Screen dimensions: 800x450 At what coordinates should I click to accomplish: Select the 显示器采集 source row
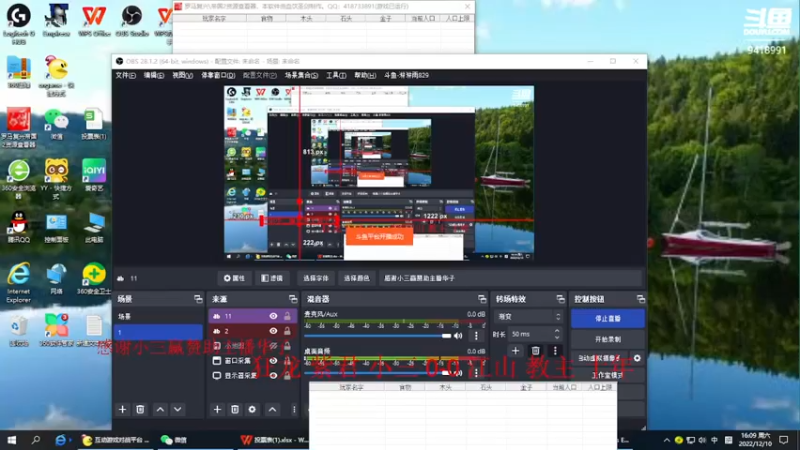(x=253, y=376)
